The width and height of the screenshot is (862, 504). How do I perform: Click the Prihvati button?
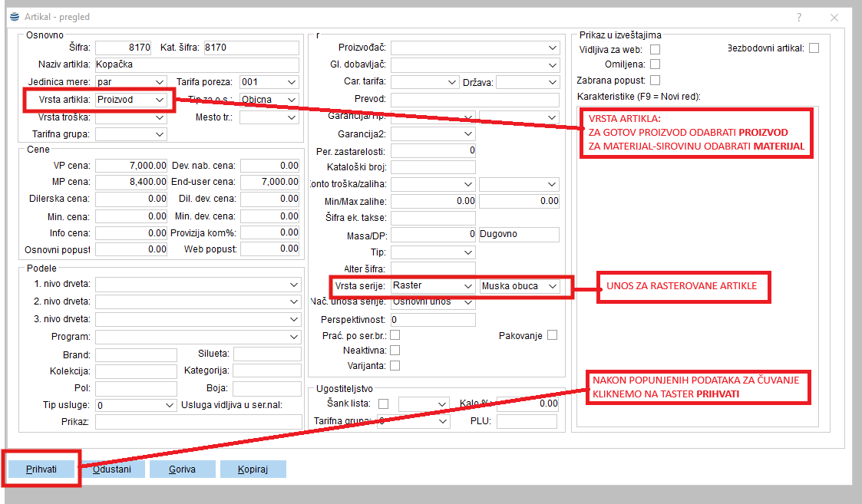[41, 469]
